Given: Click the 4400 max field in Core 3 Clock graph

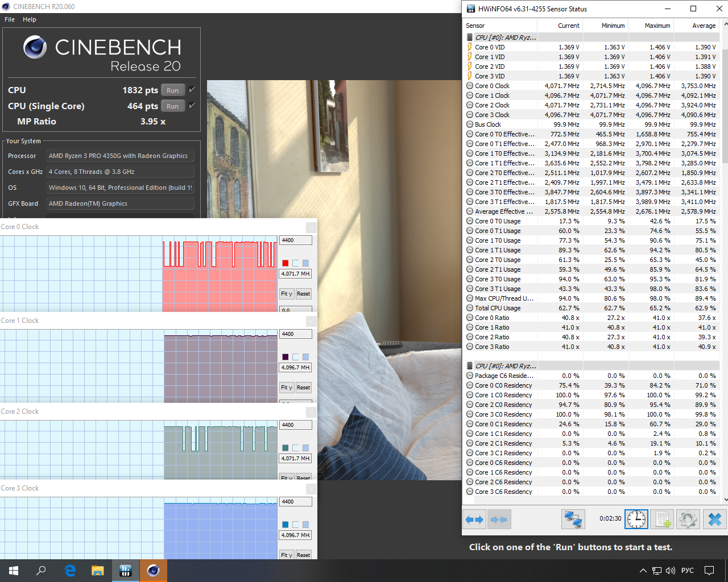Looking at the screenshot, I should click(296, 502).
